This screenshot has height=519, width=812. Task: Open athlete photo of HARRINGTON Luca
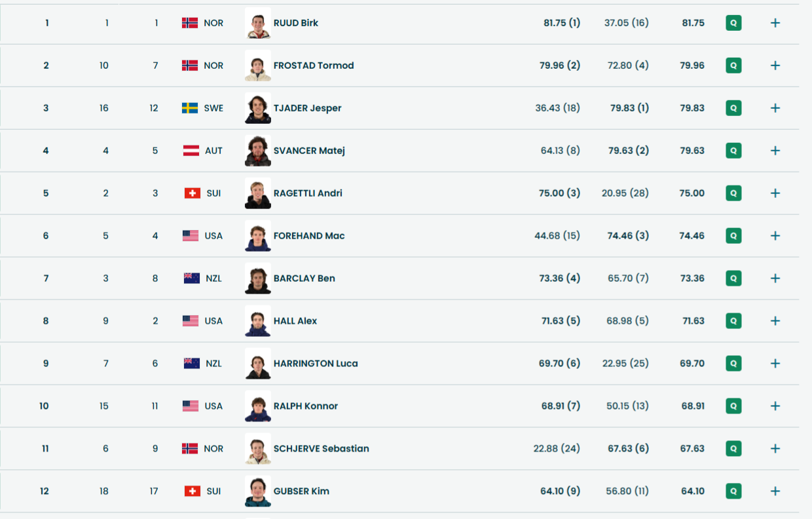pos(258,364)
